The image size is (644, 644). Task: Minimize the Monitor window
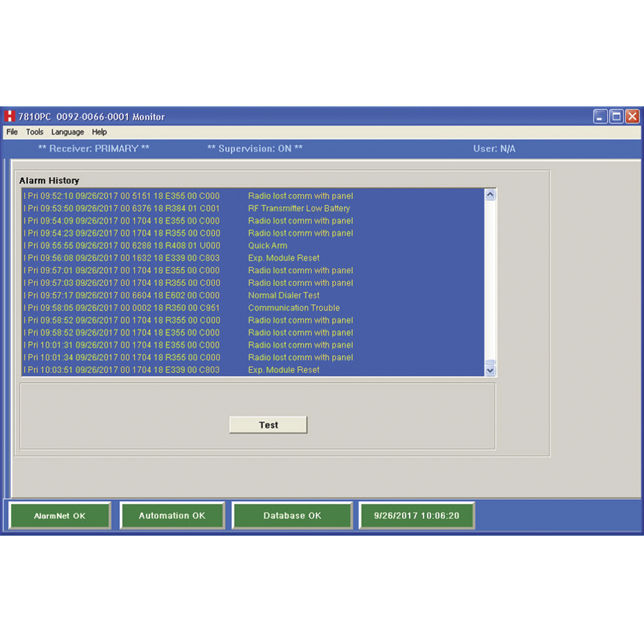[600, 117]
